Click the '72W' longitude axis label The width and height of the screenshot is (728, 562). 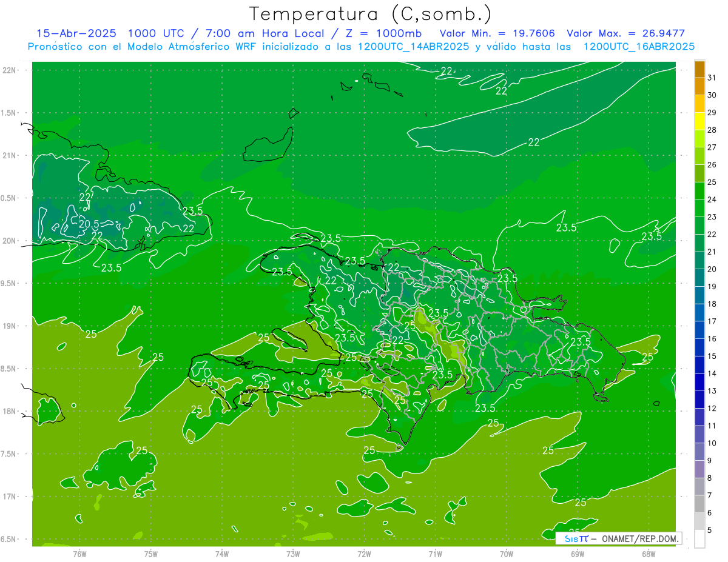[364, 554]
